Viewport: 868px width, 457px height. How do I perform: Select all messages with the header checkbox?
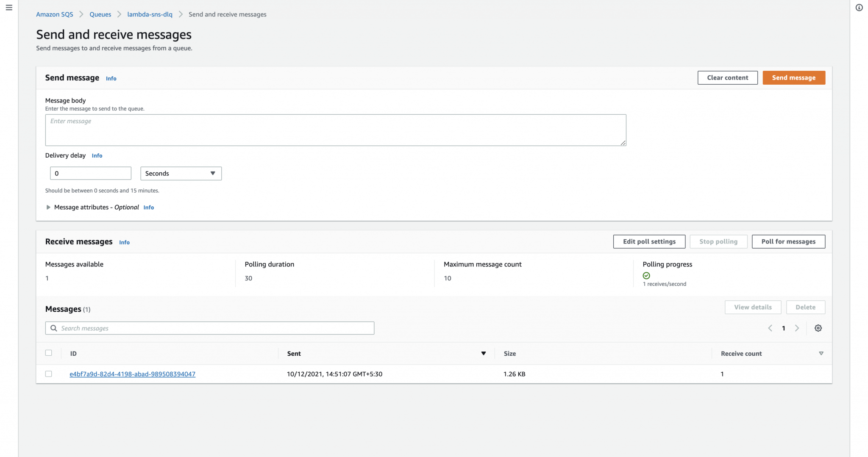click(49, 352)
